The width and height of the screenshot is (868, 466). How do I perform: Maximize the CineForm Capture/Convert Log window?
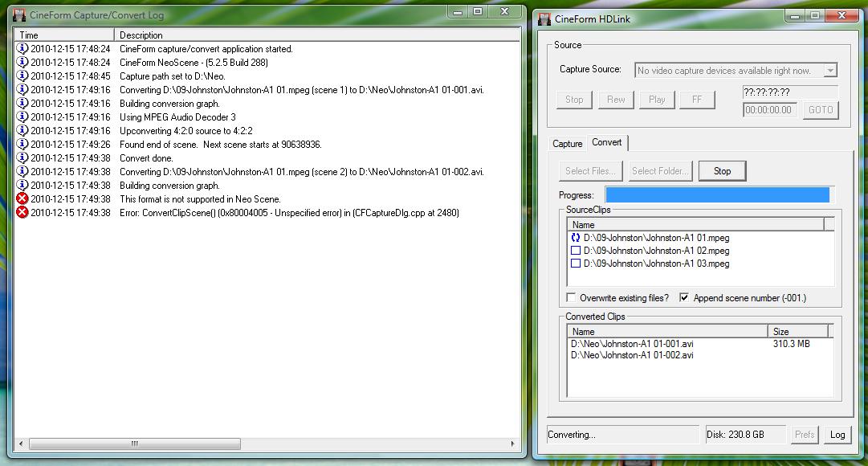478,11
